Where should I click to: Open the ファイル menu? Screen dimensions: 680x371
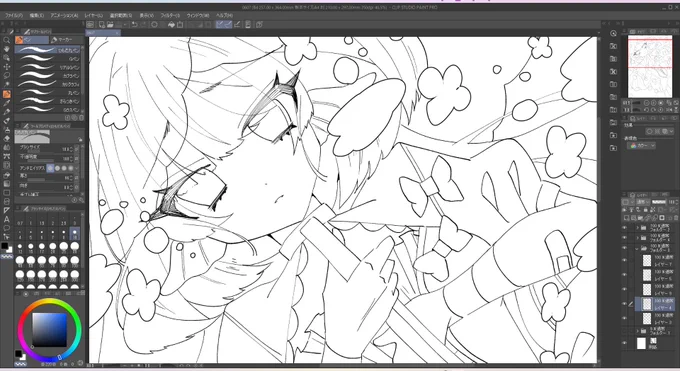[x=13, y=15]
